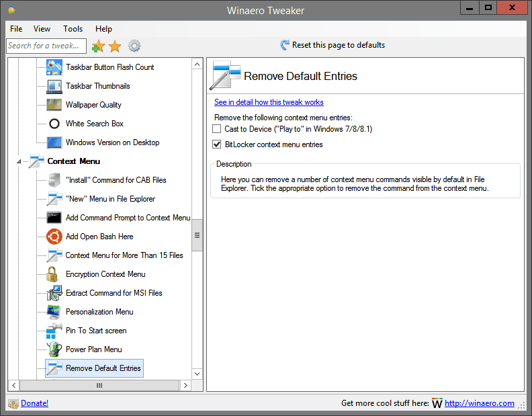The height and width of the screenshot is (416, 532).
Task: Select Extract Command for MSI Files
Action: click(x=114, y=293)
